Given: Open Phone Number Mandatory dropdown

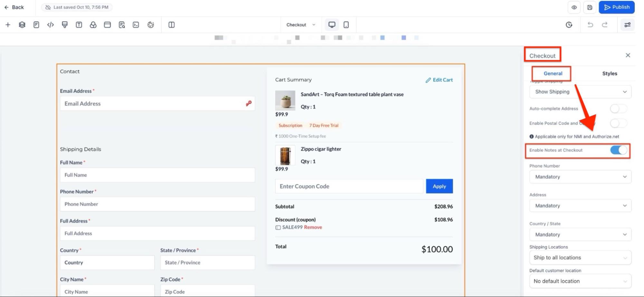Looking at the screenshot, I should 580,177.
